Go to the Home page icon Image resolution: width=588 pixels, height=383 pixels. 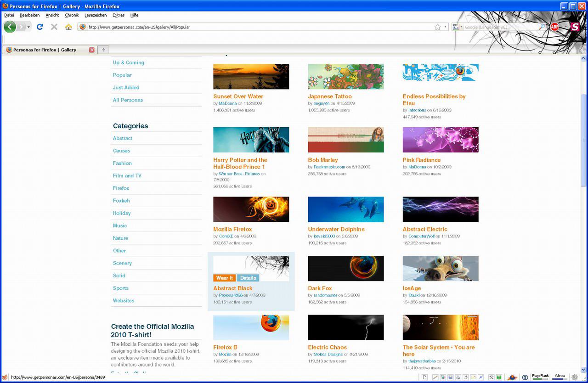tap(68, 27)
